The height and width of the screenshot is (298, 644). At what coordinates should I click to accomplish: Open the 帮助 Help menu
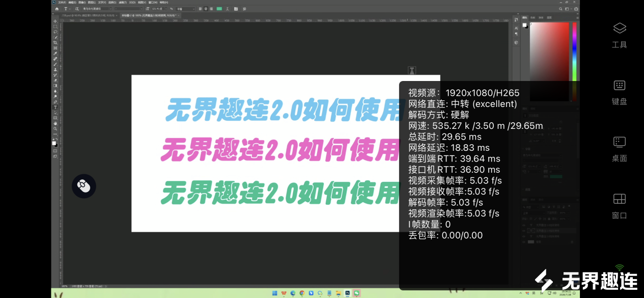coord(163,3)
